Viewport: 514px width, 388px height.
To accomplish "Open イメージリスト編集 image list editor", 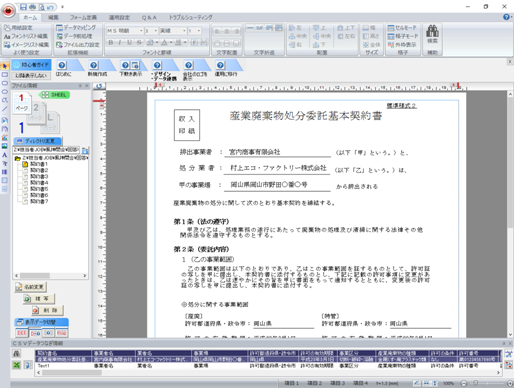I will coord(26,44).
